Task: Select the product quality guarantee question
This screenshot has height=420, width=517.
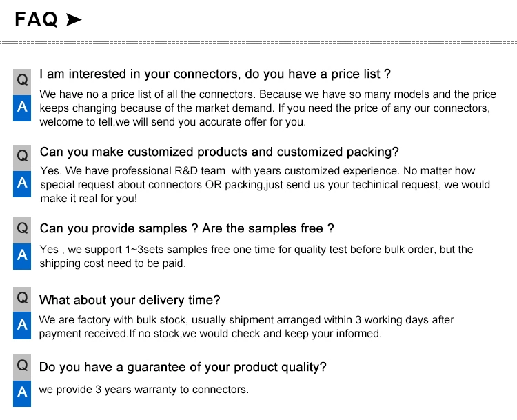Action: click(183, 367)
